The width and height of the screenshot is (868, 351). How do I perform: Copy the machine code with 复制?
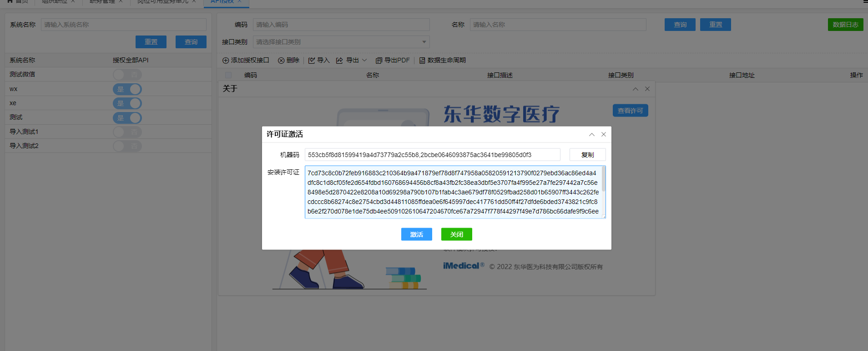pyautogui.click(x=588, y=155)
